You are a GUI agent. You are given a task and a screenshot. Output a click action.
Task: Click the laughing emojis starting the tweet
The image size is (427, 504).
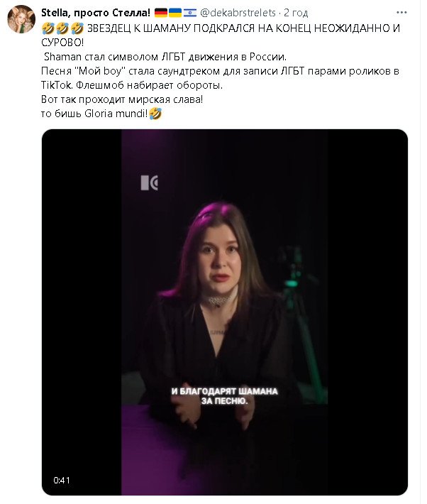[x=62, y=28]
